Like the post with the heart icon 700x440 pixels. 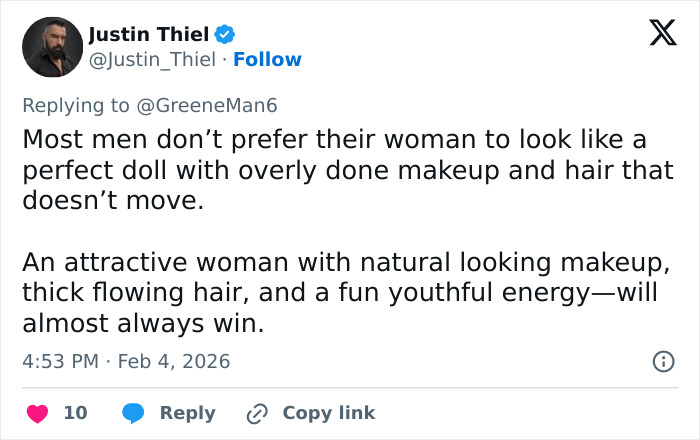37,413
